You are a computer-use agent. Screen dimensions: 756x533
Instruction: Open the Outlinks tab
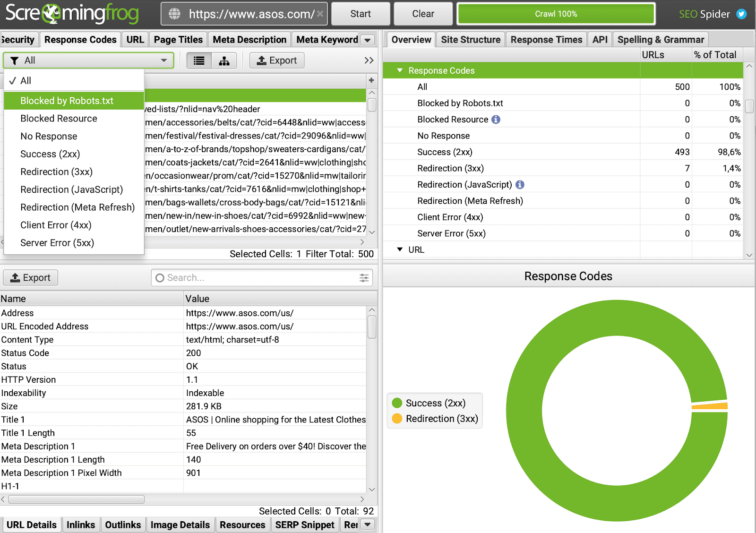pyautogui.click(x=123, y=524)
